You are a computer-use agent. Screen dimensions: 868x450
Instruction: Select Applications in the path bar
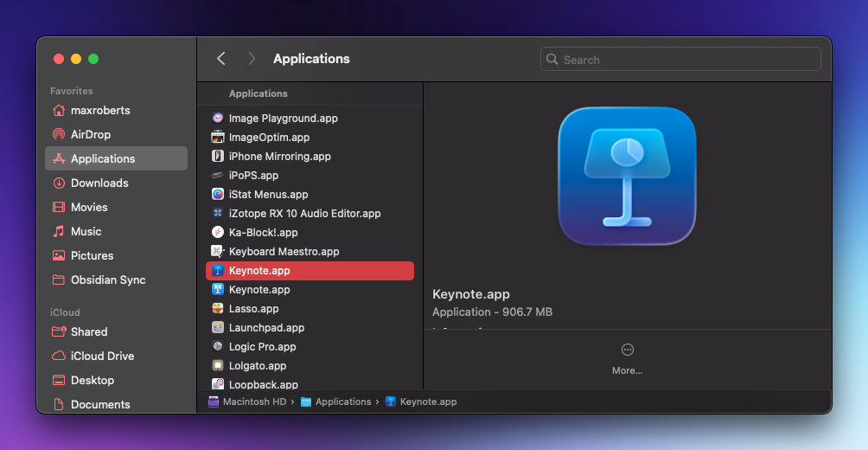pyautogui.click(x=336, y=402)
